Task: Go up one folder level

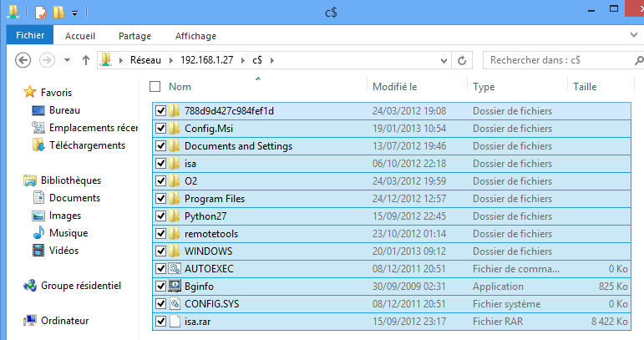Action: (86, 60)
